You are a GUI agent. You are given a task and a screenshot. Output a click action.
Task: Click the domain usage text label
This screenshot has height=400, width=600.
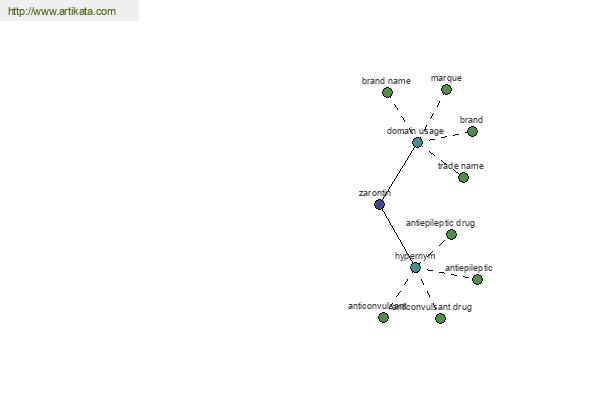coord(415,131)
